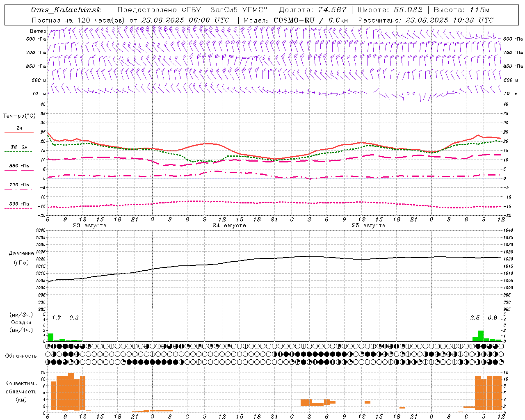Click the Конвективн. convective cloud label

tap(21, 383)
